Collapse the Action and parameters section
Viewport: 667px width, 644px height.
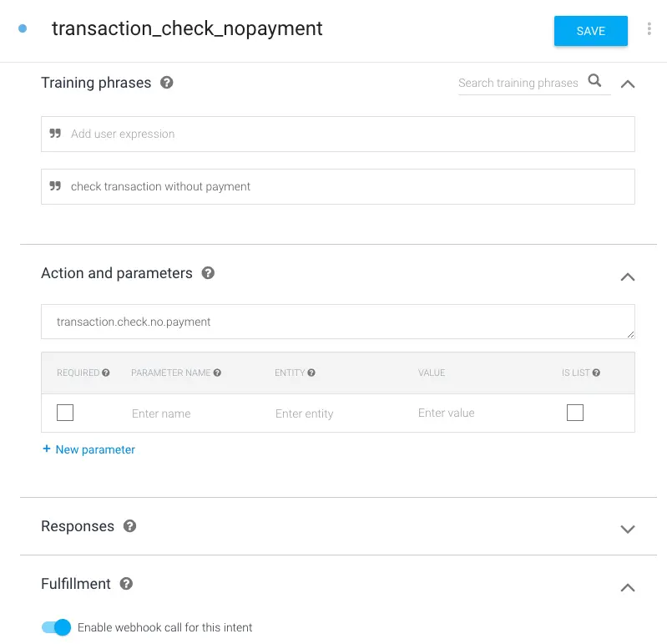(x=628, y=277)
